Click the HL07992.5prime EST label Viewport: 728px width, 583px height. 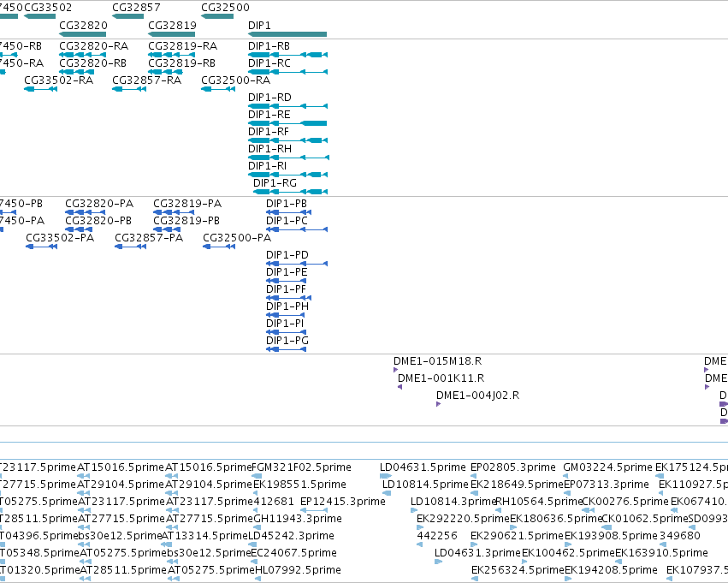coord(298,570)
